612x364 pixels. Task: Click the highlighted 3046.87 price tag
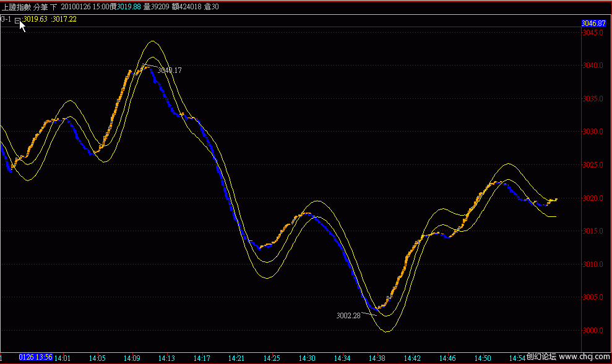(x=593, y=23)
